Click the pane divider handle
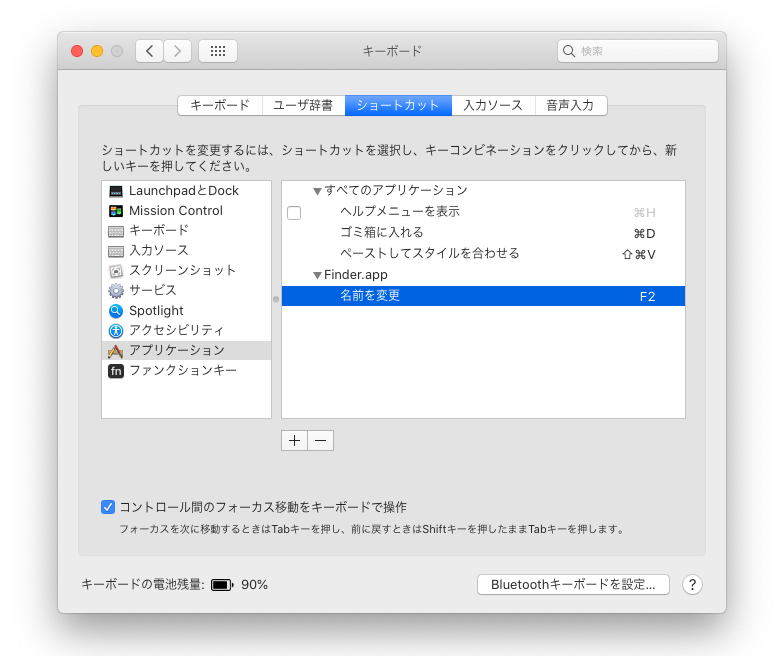The height and width of the screenshot is (656, 780). [x=276, y=299]
